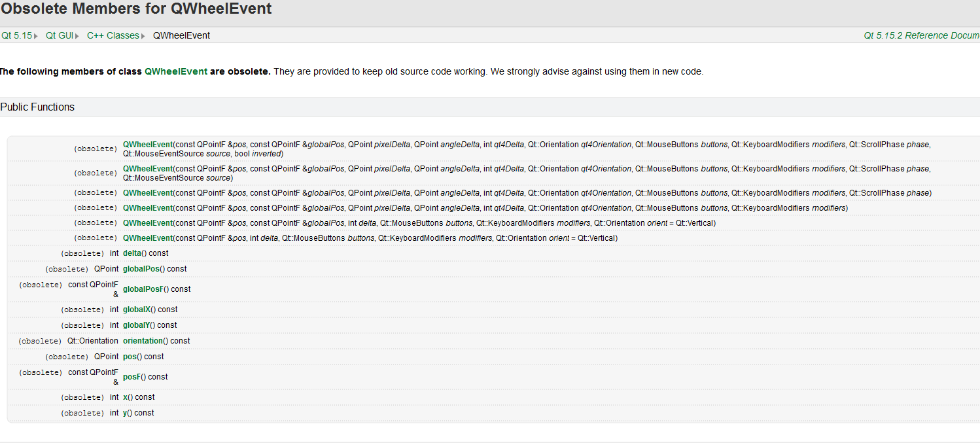Open the C++ Classes breadcrumb link
Screen dimensions: 980x443
pos(113,35)
